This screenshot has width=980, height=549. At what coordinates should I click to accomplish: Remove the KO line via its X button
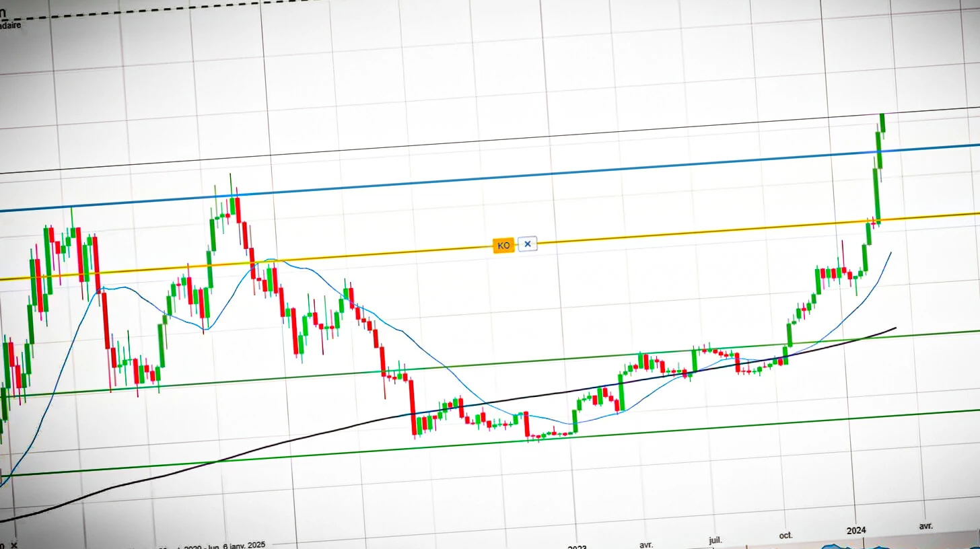(x=527, y=244)
